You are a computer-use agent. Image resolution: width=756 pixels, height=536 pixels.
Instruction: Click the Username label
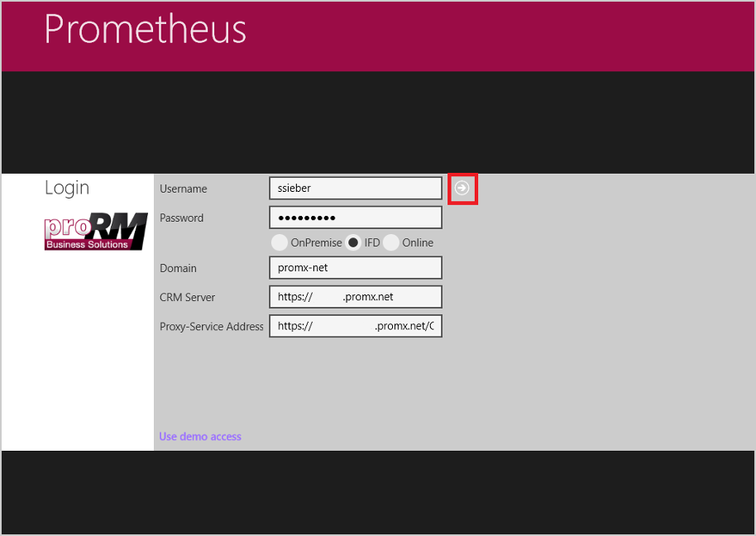184,189
